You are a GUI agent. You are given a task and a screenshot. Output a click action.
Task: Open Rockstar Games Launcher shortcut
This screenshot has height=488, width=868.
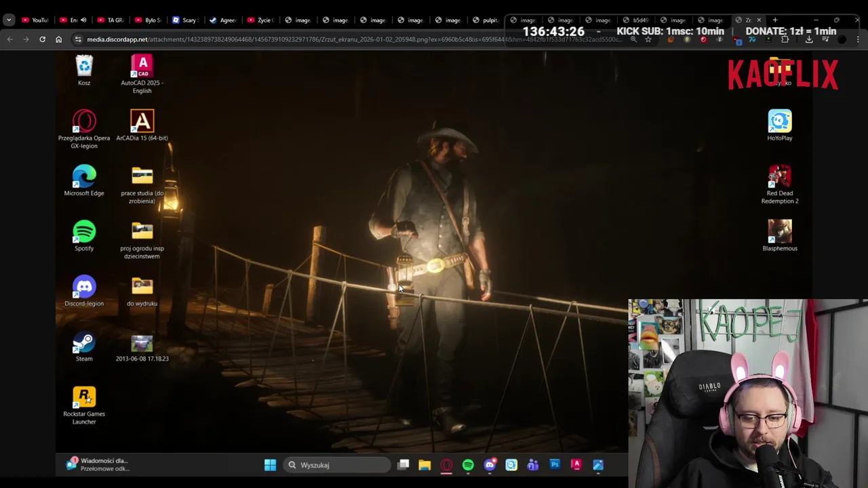tap(84, 405)
